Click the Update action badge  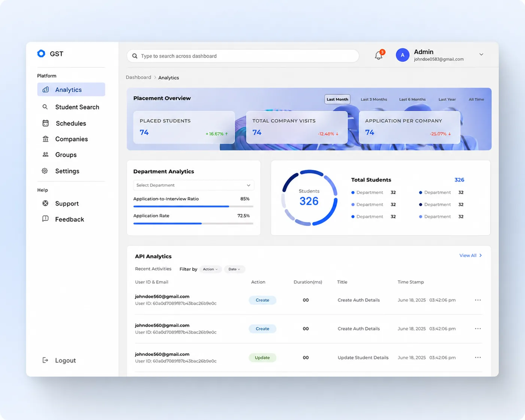click(x=262, y=357)
